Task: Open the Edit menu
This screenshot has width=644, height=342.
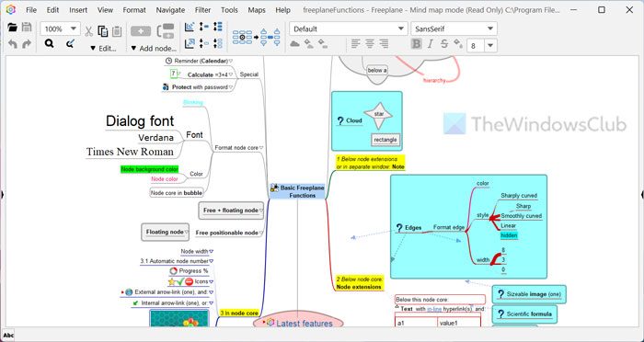Action: click(52, 10)
